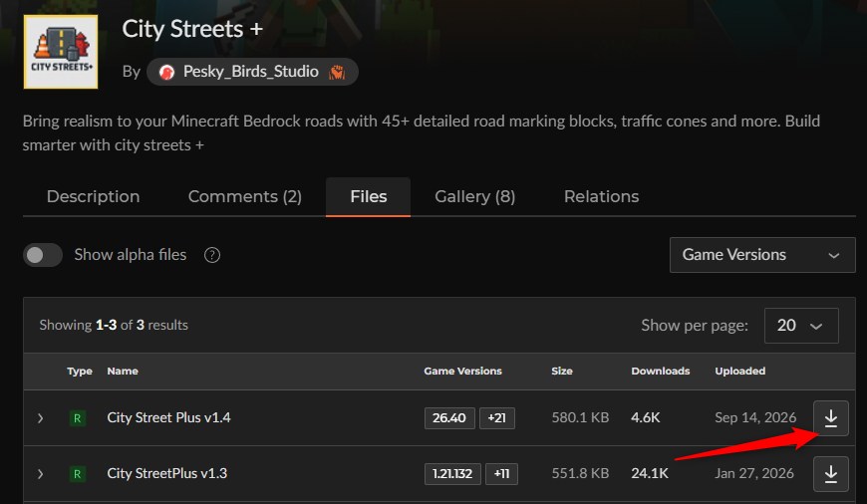Download City Street Plus v1.4 file
Image resolution: width=867 pixels, height=504 pixels.
830,417
